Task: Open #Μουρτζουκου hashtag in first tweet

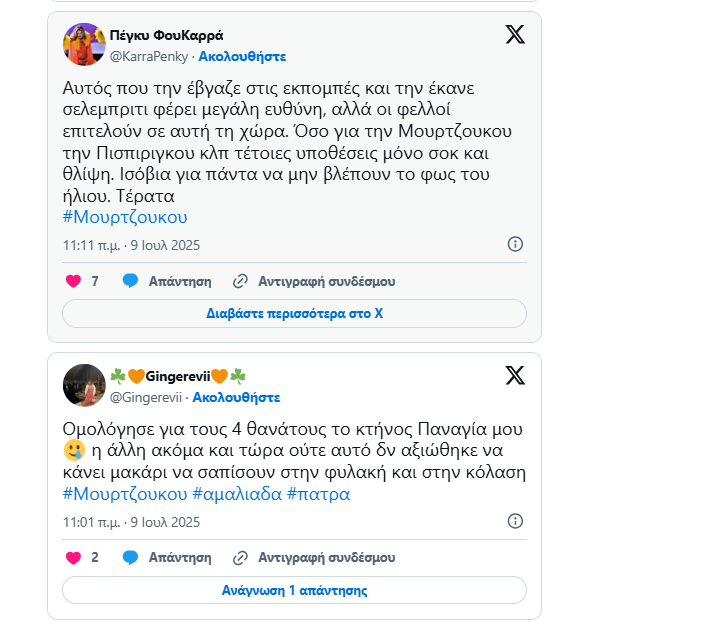Action: tap(125, 217)
